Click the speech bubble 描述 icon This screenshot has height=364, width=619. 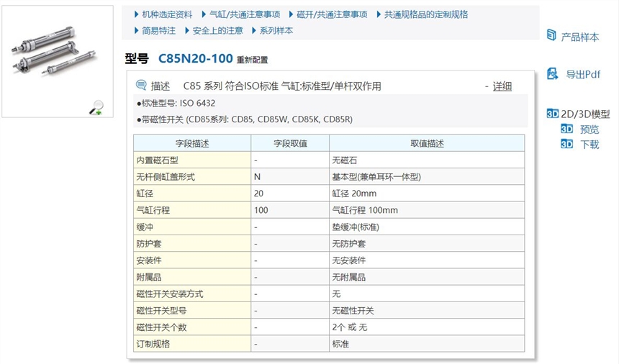(141, 85)
